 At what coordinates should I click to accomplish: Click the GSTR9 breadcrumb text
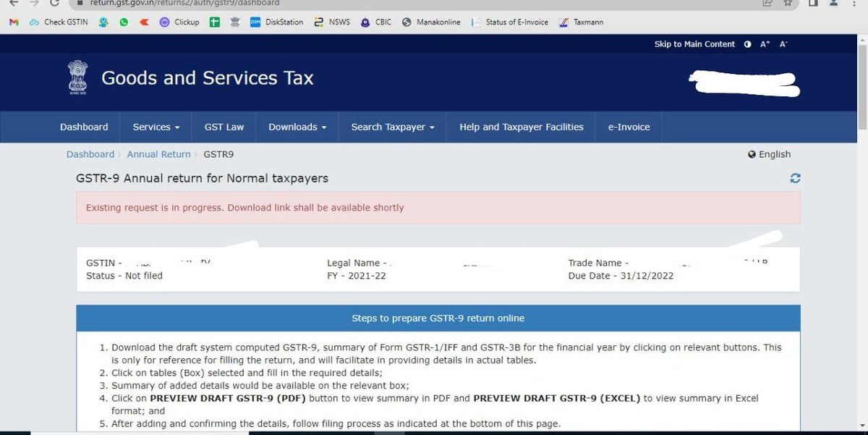click(218, 154)
